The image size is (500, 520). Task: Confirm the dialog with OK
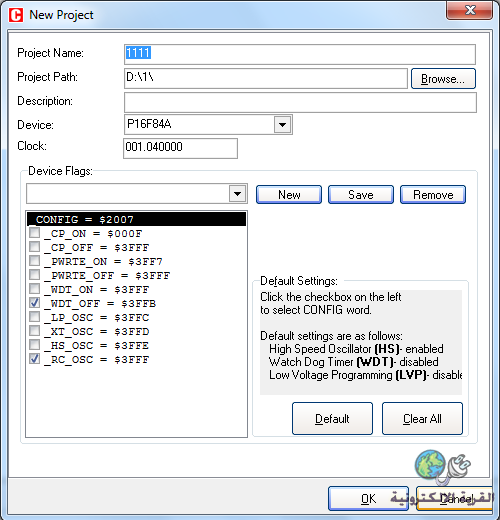[x=368, y=498]
